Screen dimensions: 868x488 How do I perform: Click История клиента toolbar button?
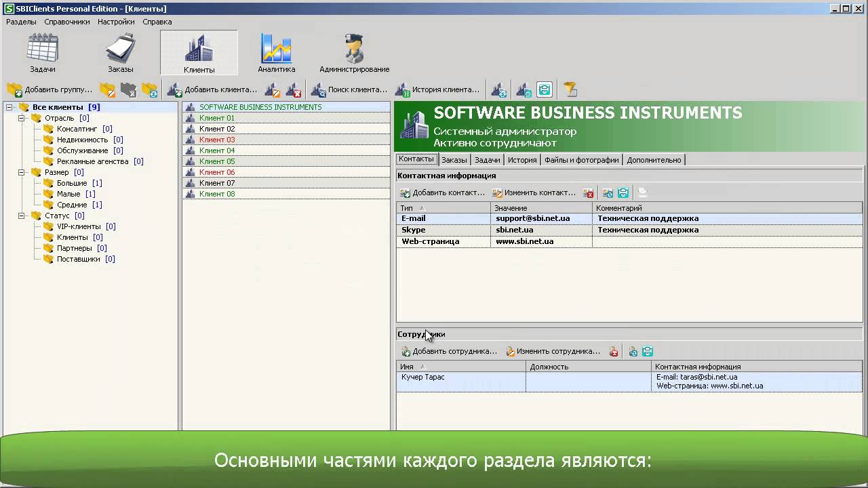click(x=437, y=89)
